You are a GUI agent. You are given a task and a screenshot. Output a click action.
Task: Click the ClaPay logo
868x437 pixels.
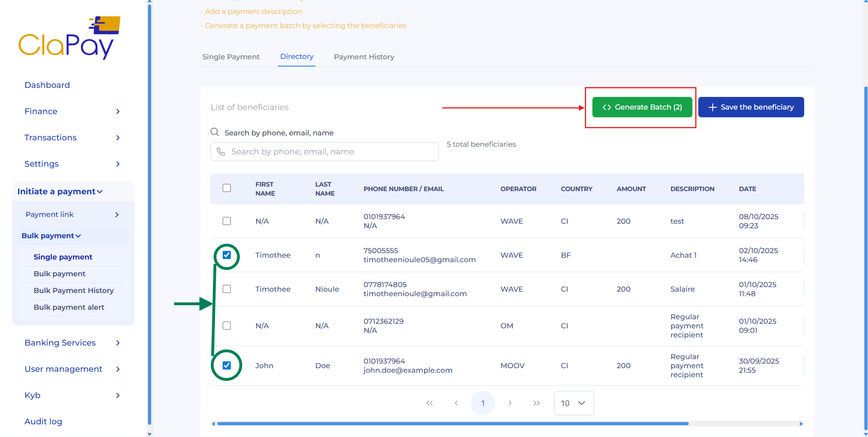click(69, 39)
